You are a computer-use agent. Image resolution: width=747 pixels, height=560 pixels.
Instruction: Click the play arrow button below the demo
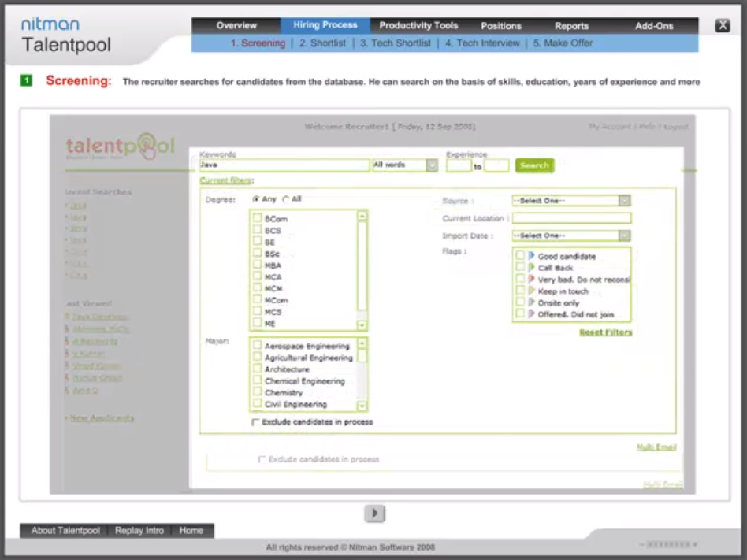(x=374, y=514)
